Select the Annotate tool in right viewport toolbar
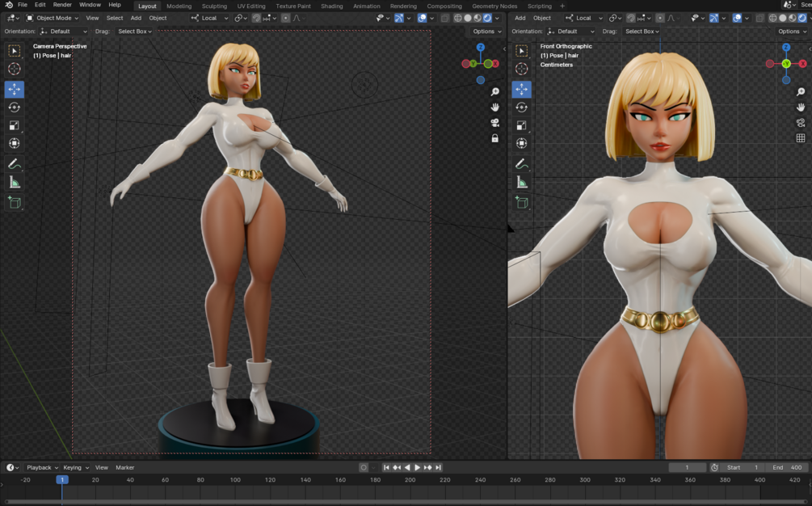 coord(521,164)
